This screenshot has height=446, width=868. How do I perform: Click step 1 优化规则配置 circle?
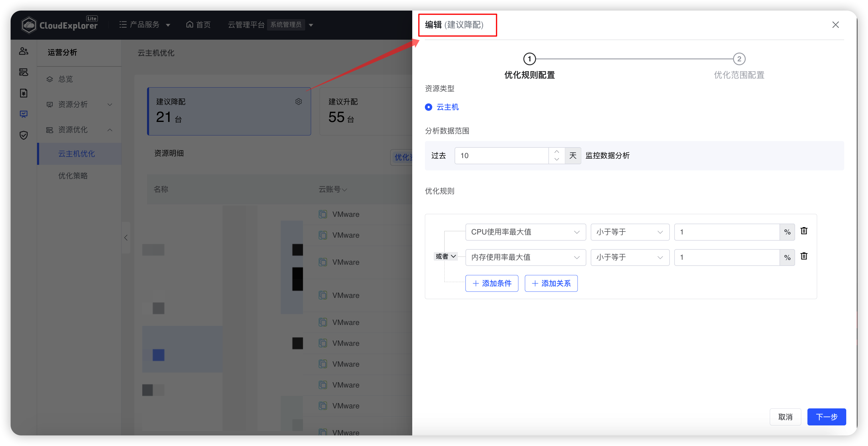529,59
